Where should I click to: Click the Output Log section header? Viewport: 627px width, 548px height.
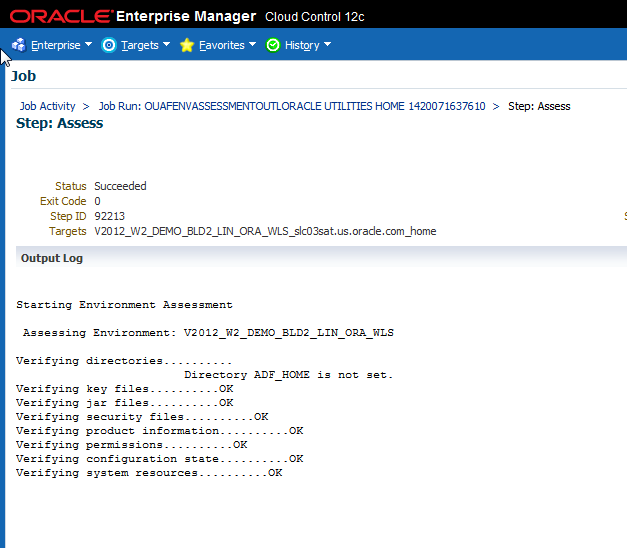(x=52, y=258)
